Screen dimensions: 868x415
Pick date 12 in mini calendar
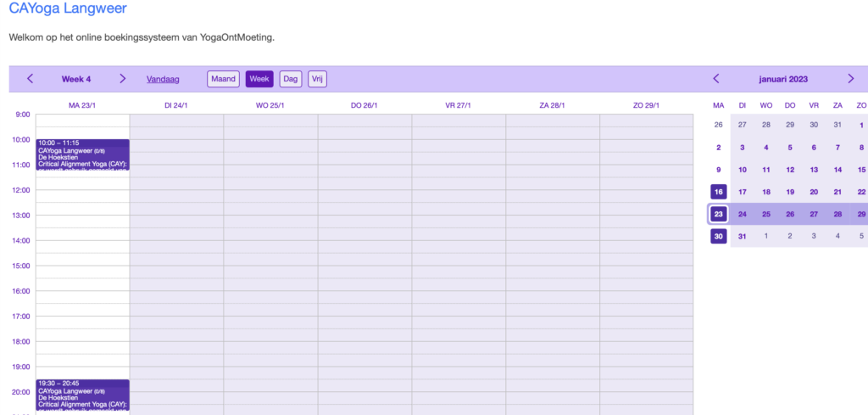click(x=790, y=170)
